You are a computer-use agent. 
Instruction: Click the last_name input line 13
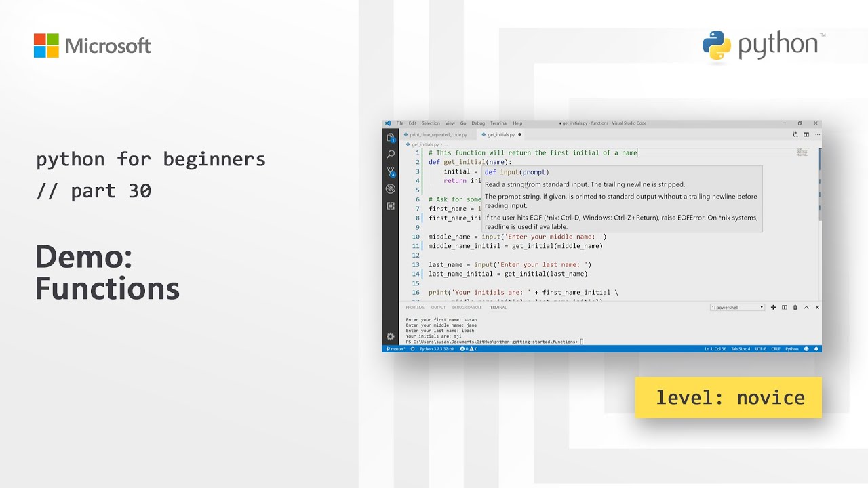point(510,265)
